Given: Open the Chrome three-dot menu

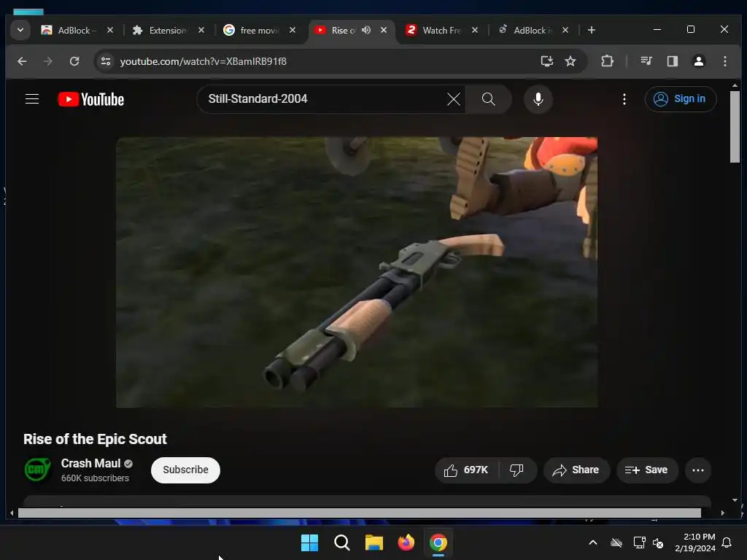Looking at the screenshot, I should point(724,61).
